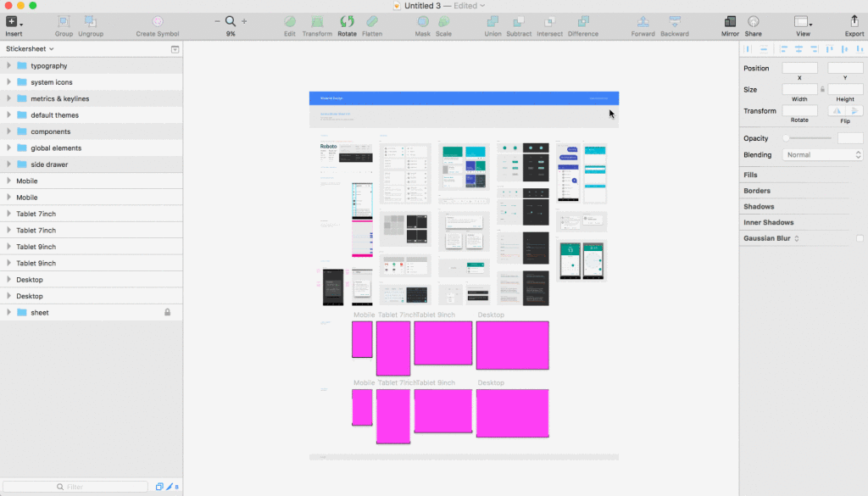Viewport: 868px width, 496px height.
Task: Expand the typography folder
Action: pyautogui.click(x=8, y=65)
